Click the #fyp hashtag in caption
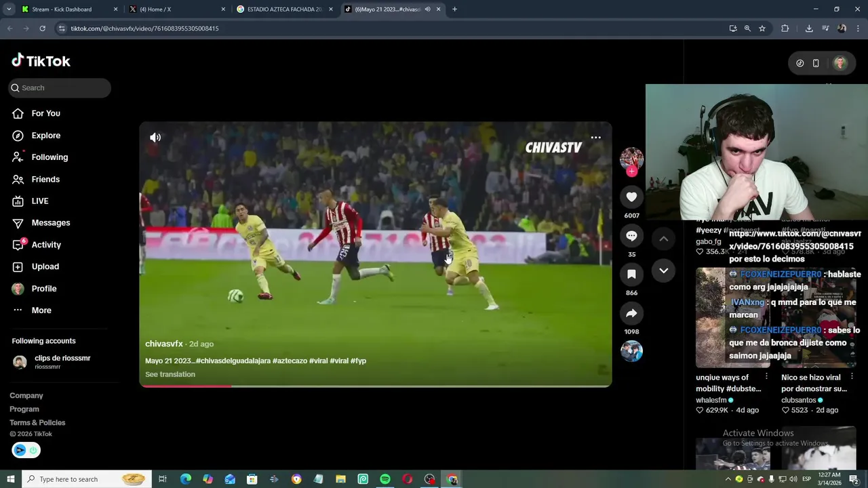Image resolution: width=868 pixels, height=488 pixels. pos(358,361)
